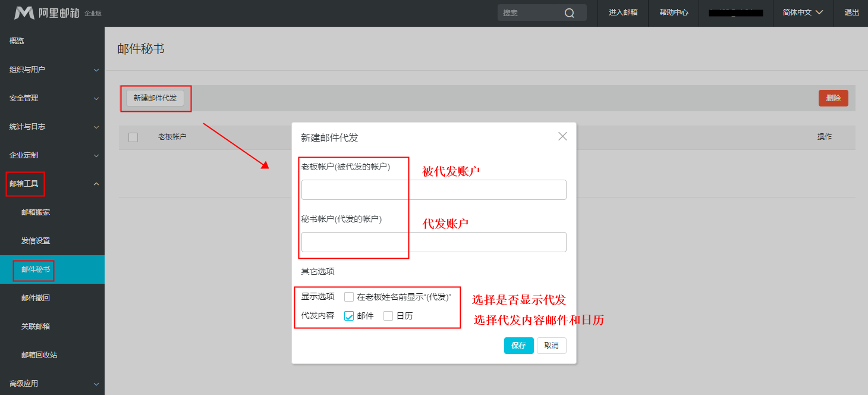Click the 操作 column header
Image resolution: width=868 pixels, height=395 pixels.
point(825,137)
